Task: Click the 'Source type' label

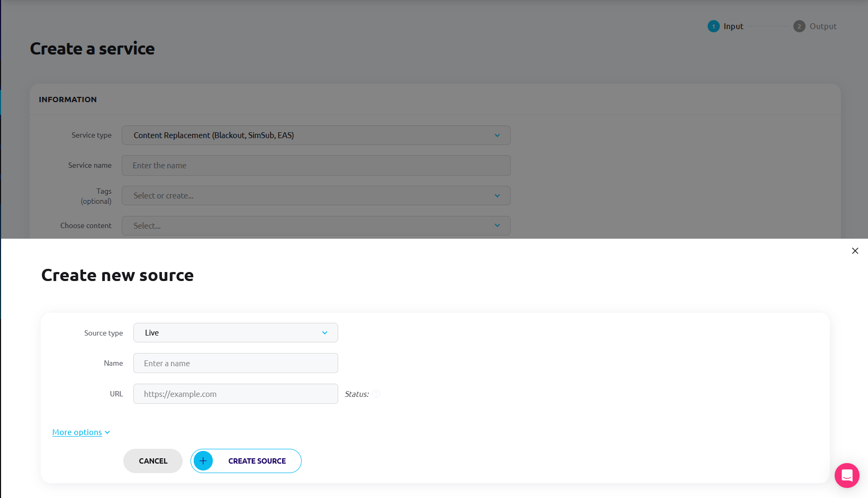Action: tap(104, 333)
